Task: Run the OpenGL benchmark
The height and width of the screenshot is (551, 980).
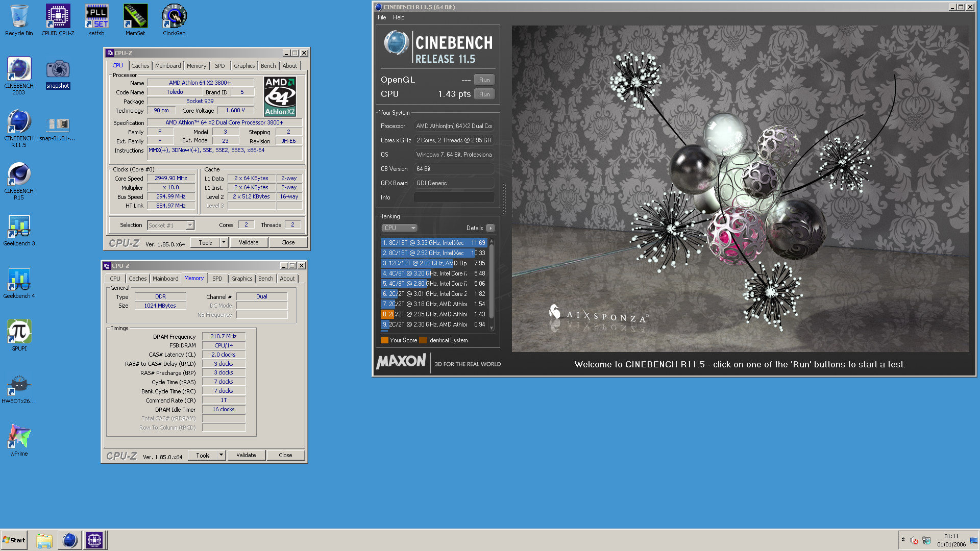Action: [x=484, y=80]
